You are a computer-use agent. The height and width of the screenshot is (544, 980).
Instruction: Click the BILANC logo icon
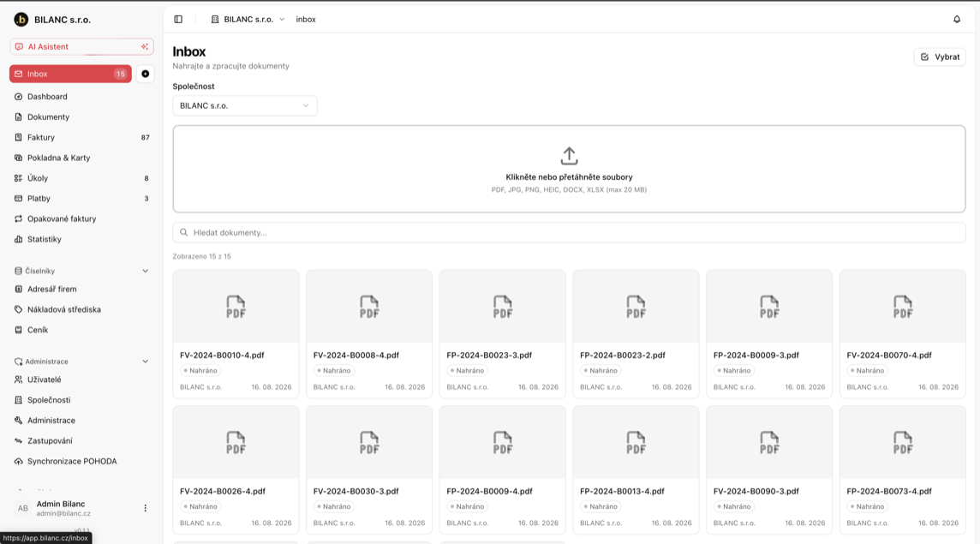(21, 20)
